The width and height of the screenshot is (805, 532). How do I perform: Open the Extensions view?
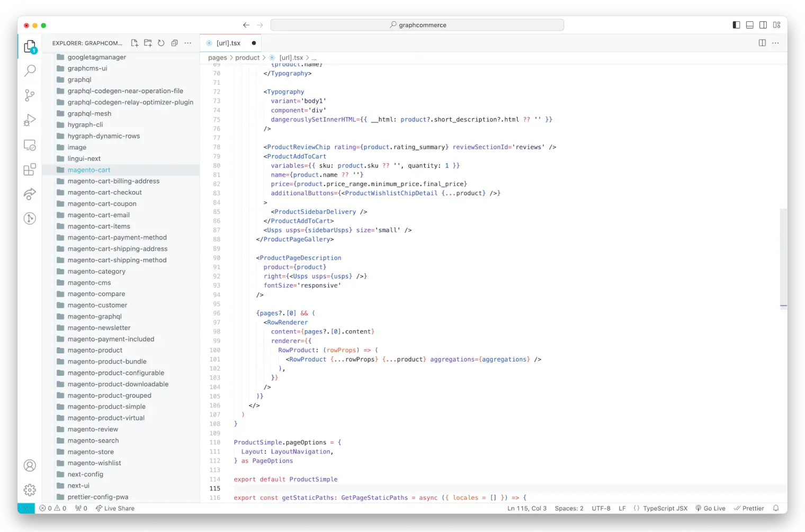click(30, 169)
